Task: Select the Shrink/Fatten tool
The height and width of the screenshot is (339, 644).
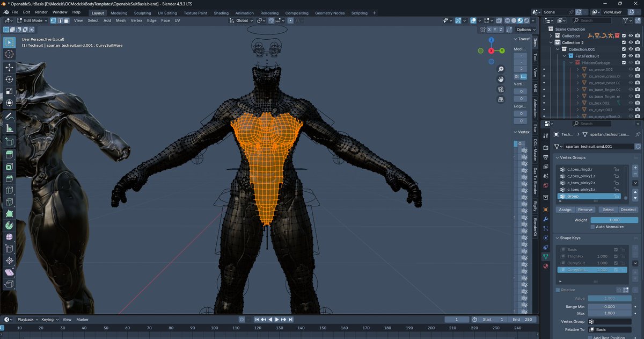Action: (x=9, y=261)
